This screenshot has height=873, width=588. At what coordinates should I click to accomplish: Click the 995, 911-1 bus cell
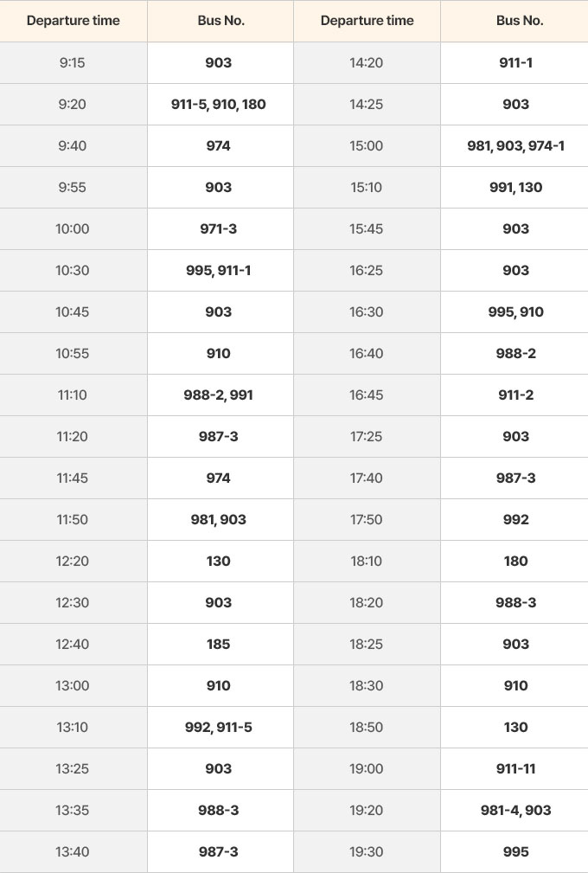(220, 271)
